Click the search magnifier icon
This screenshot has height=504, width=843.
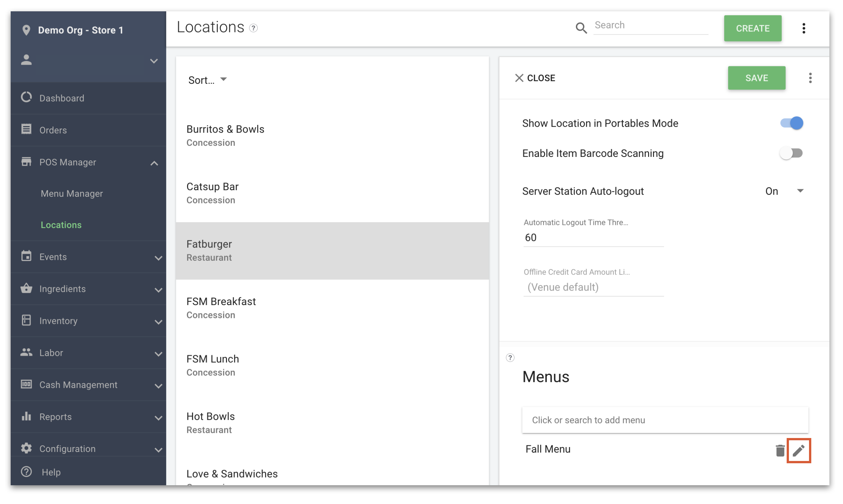pyautogui.click(x=581, y=28)
